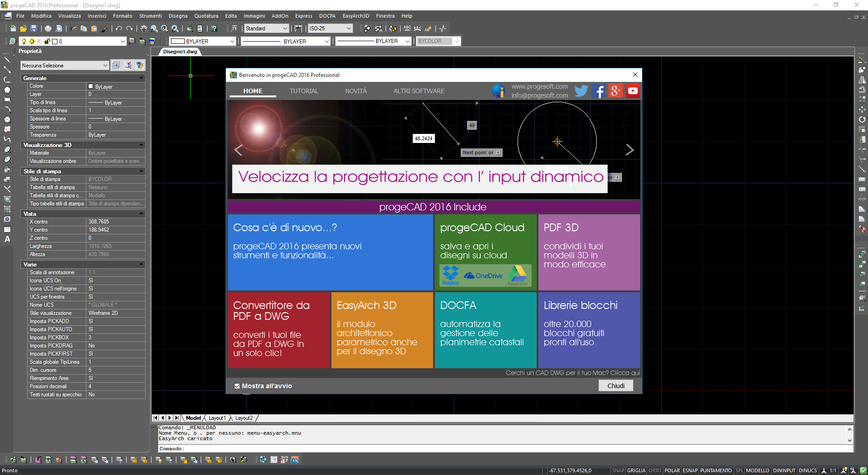
Task: Select the multiline Text A tool
Action: [7, 239]
